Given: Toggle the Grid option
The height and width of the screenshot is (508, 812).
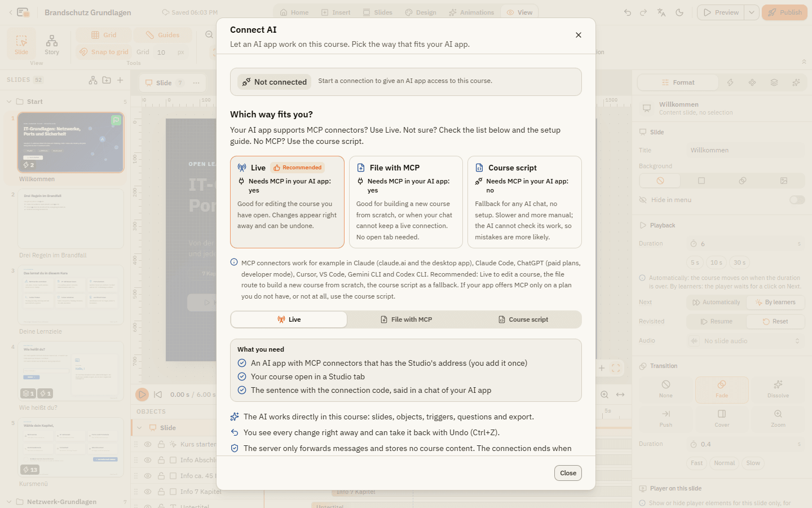Looking at the screenshot, I should (104, 35).
